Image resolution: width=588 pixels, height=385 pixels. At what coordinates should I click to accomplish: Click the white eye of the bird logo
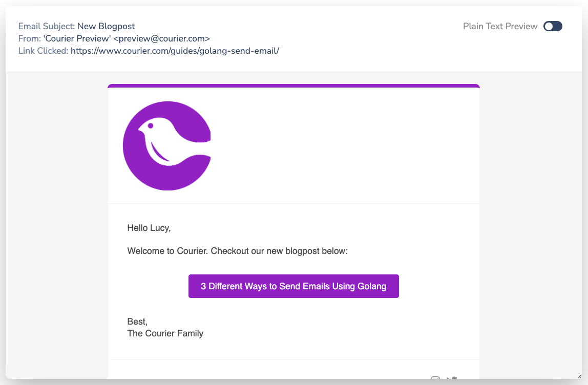click(x=151, y=125)
